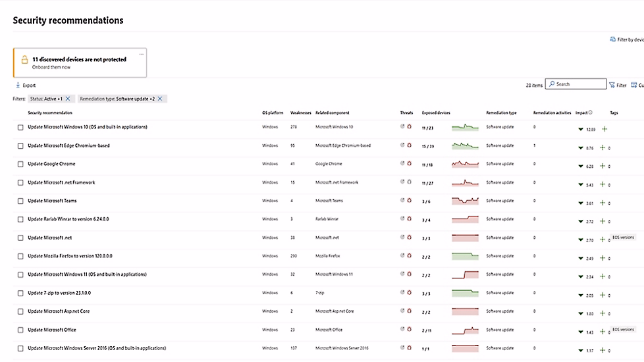Open the ellipsis menu on unprotected devices card

pos(142,54)
